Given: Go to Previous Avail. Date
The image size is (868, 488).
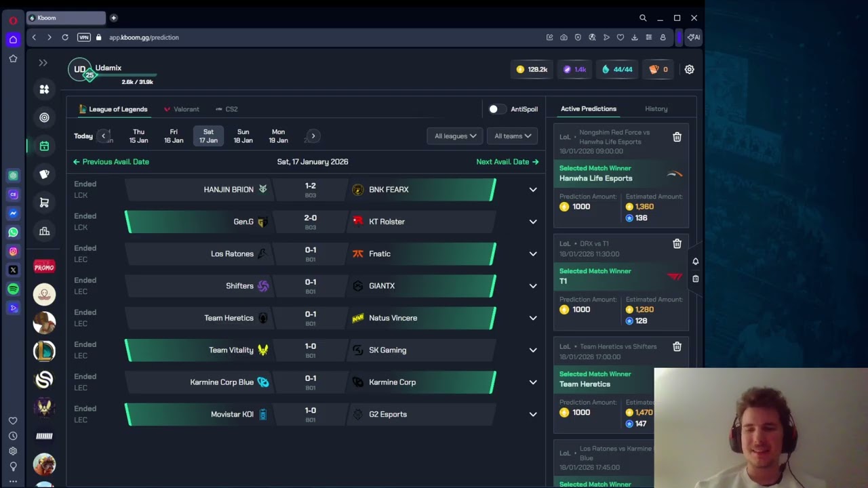Looking at the screenshot, I should pos(111,162).
